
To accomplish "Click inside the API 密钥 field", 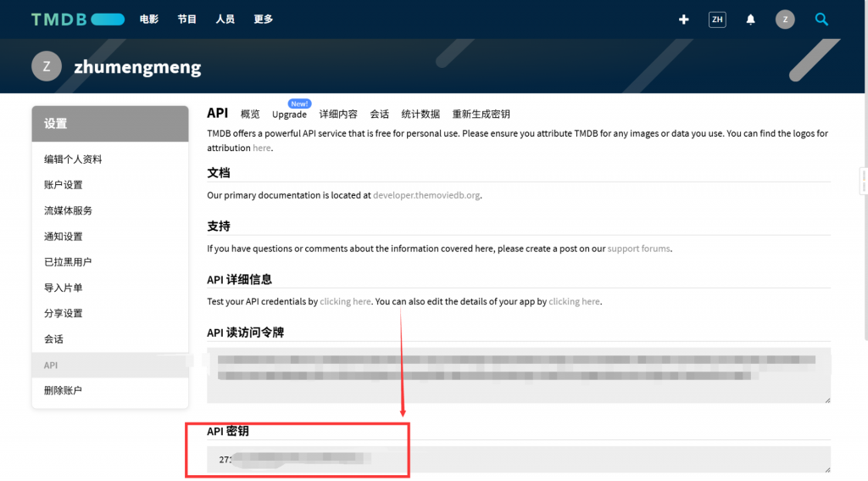I will [x=519, y=460].
